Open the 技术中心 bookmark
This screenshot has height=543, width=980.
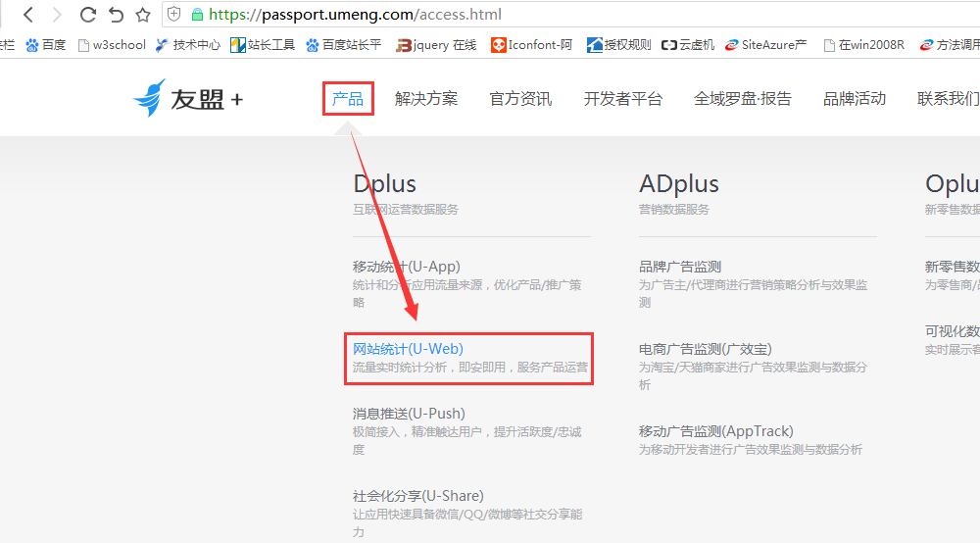[188, 45]
